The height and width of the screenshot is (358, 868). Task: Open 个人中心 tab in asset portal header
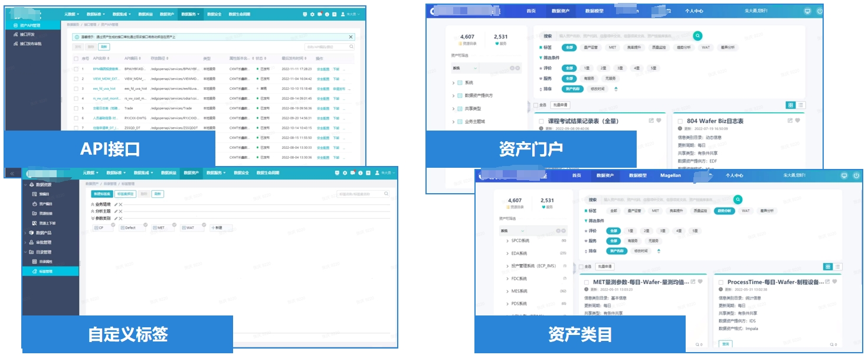pyautogui.click(x=693, y=11)
